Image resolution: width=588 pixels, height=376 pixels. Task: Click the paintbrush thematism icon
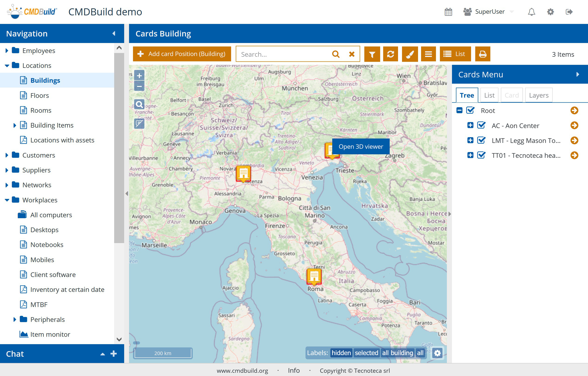(410, 54)
